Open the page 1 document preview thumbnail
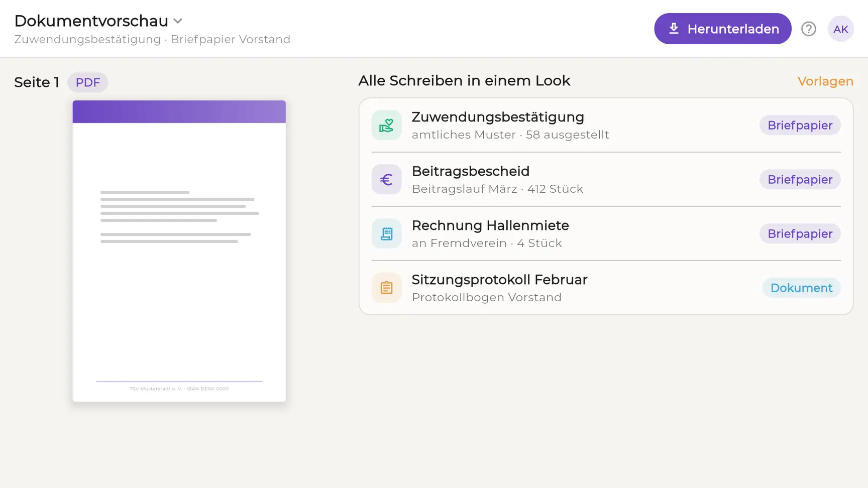 tap(179, 251)
